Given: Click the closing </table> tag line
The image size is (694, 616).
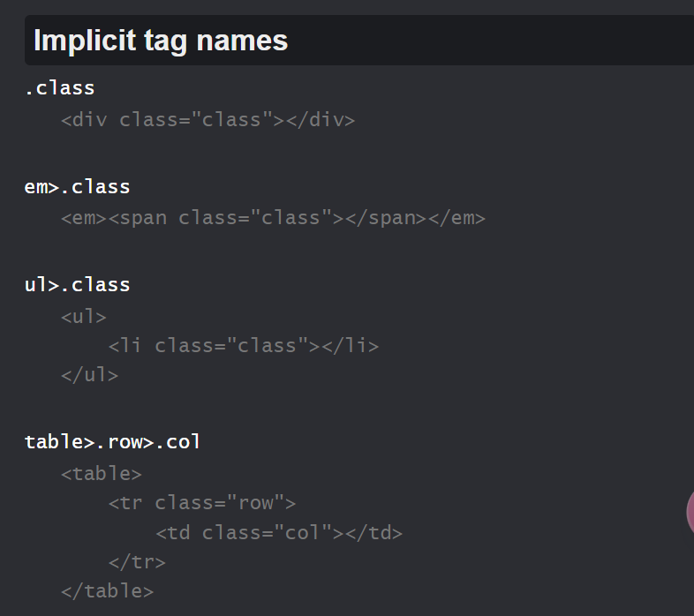Looking at the screenshot, I should 108,591.
